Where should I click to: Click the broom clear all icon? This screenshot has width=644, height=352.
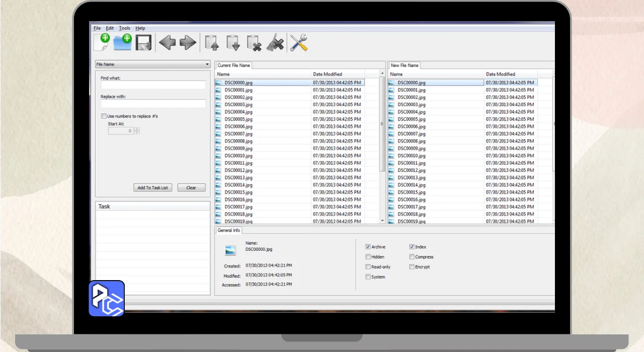275,43
